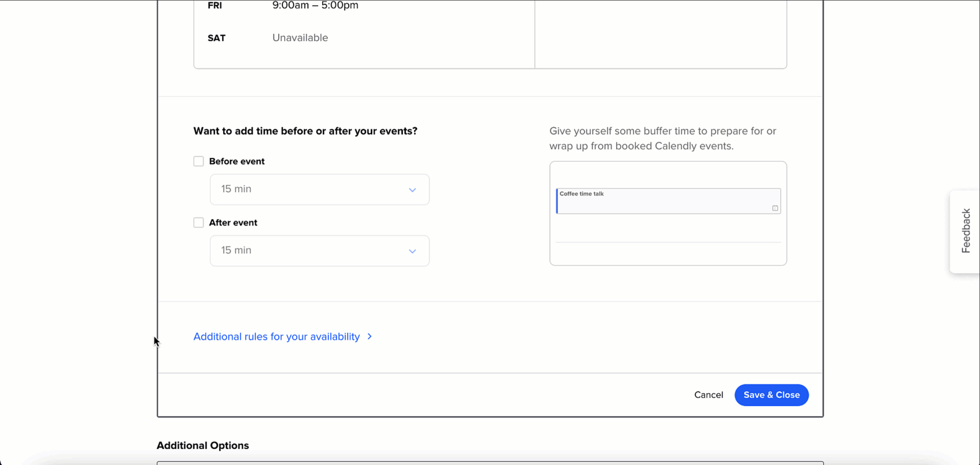Image resolution: width=980 pixels, height=465 pixels.
Task: Click the Saturday Unavailable entry
Action: [x=300, y=38]
